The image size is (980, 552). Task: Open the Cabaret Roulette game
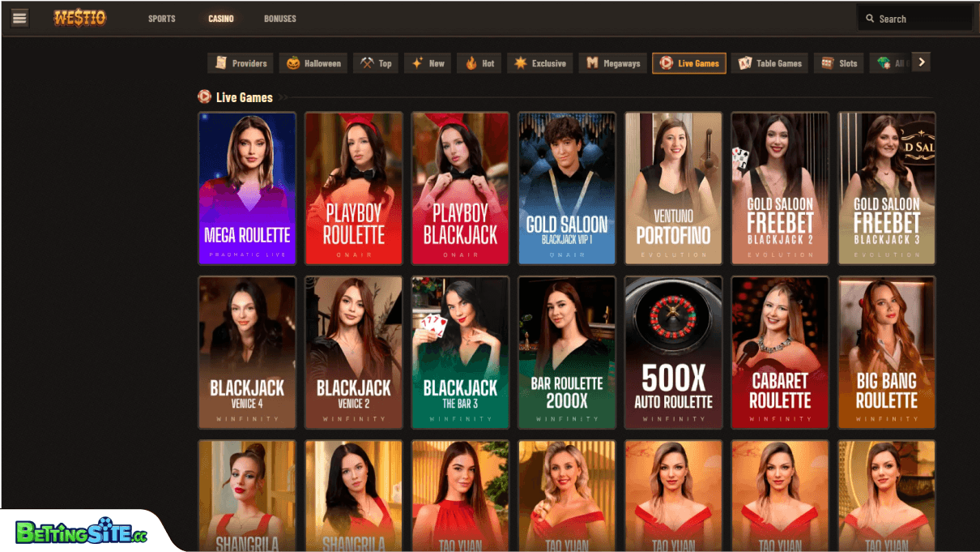(780, 352)
